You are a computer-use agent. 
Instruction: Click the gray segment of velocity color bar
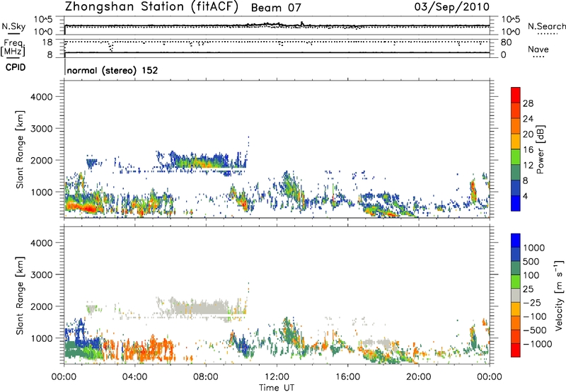coord(516,296)
